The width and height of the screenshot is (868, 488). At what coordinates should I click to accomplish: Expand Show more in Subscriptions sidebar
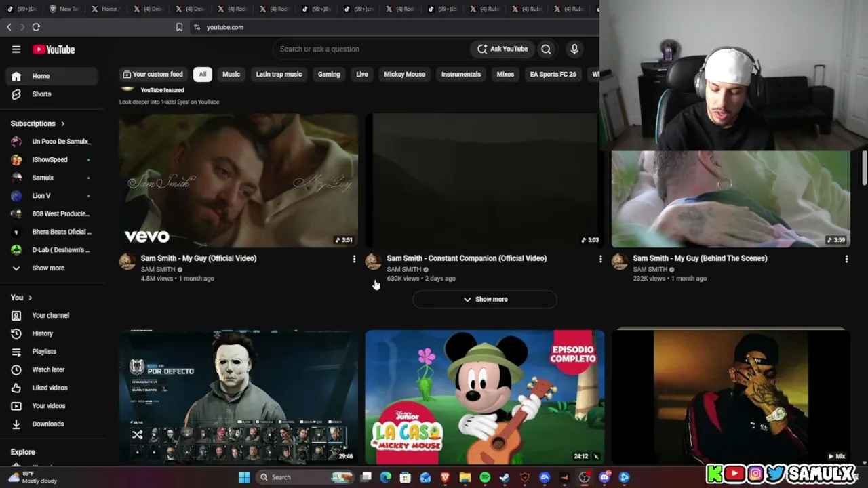[52, 268]
